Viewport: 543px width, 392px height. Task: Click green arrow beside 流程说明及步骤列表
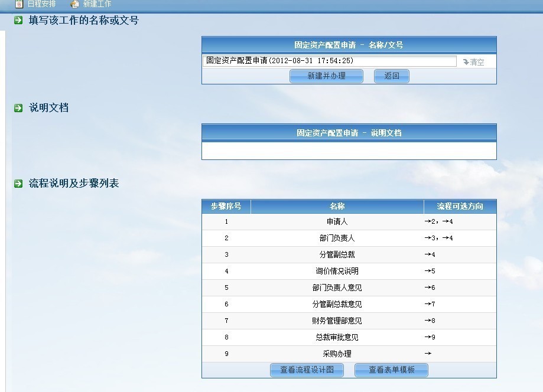(x=18, y=184)
